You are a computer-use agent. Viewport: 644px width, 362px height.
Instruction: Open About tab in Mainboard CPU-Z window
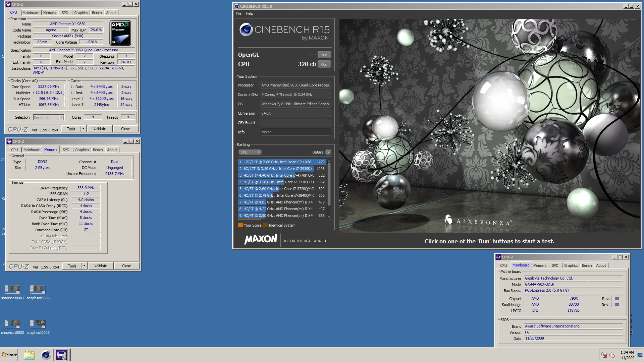pos(601,265)
